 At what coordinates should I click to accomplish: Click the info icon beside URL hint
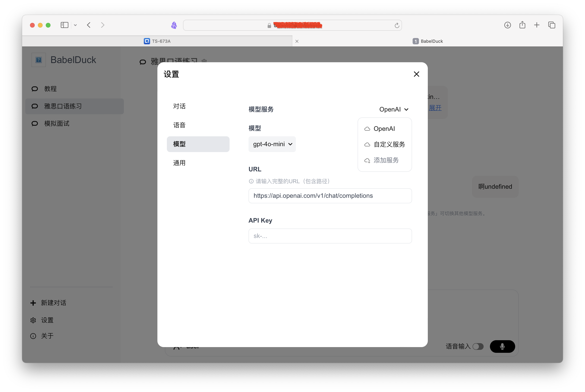click(x=251, y=181)
